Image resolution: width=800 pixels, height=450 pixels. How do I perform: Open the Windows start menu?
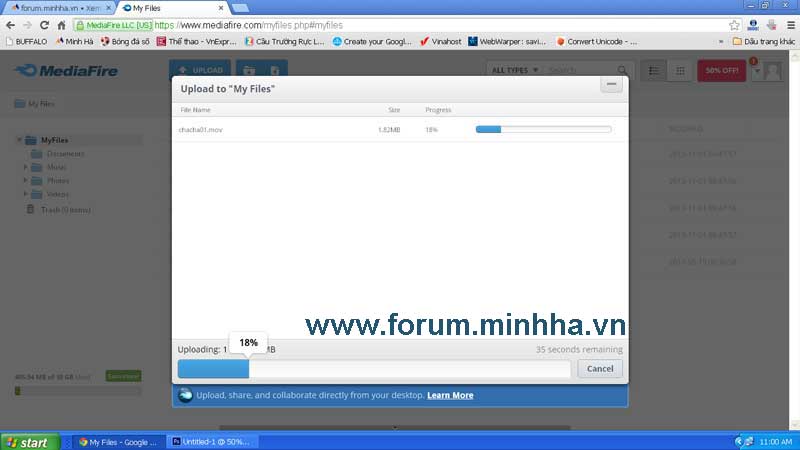(30, 442)
